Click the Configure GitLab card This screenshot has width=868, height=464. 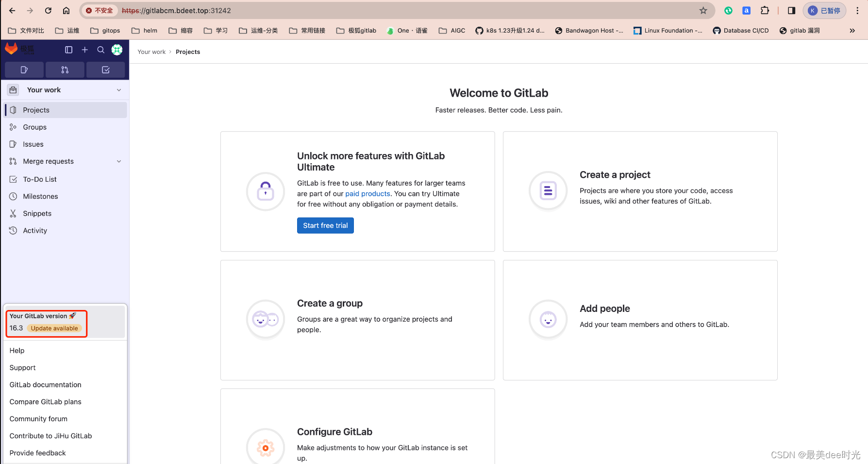[x=358, y=426]
